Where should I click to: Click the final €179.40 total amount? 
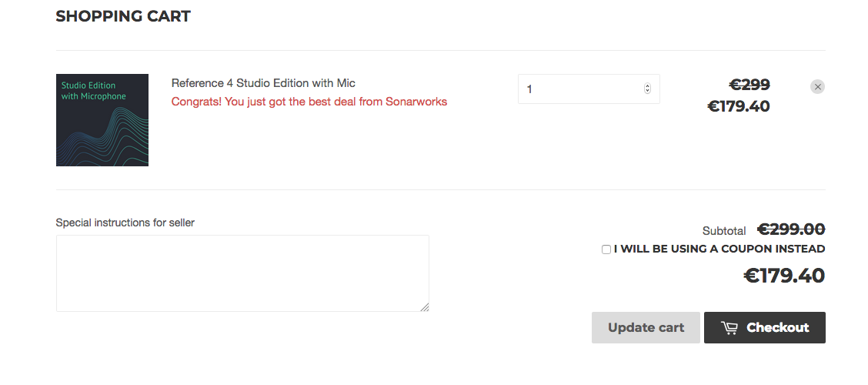click(784, 276)
